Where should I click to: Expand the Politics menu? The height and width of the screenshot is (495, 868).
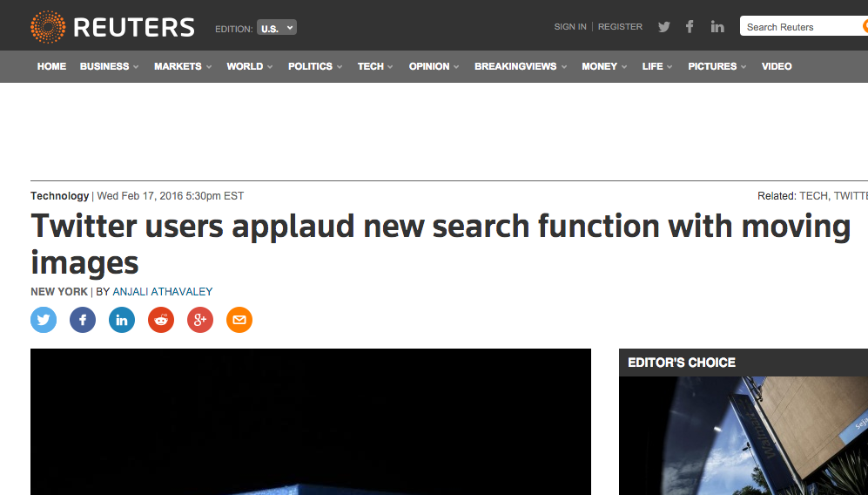(x=315, y=66)
